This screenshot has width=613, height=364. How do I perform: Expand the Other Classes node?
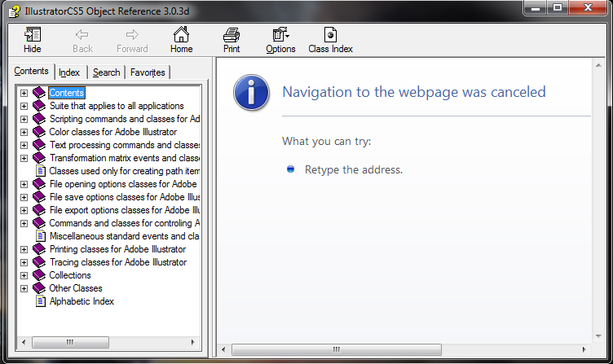tap(24, 288)
